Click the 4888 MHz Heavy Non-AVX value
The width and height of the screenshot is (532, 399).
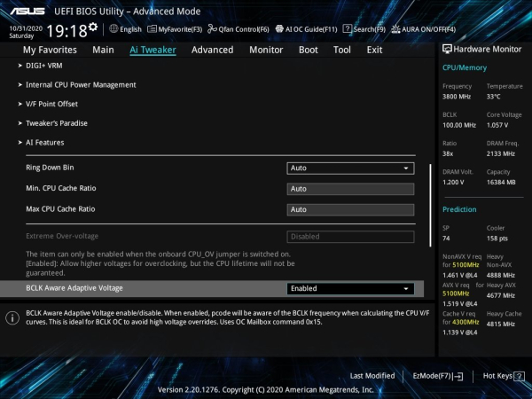point(500,275)
